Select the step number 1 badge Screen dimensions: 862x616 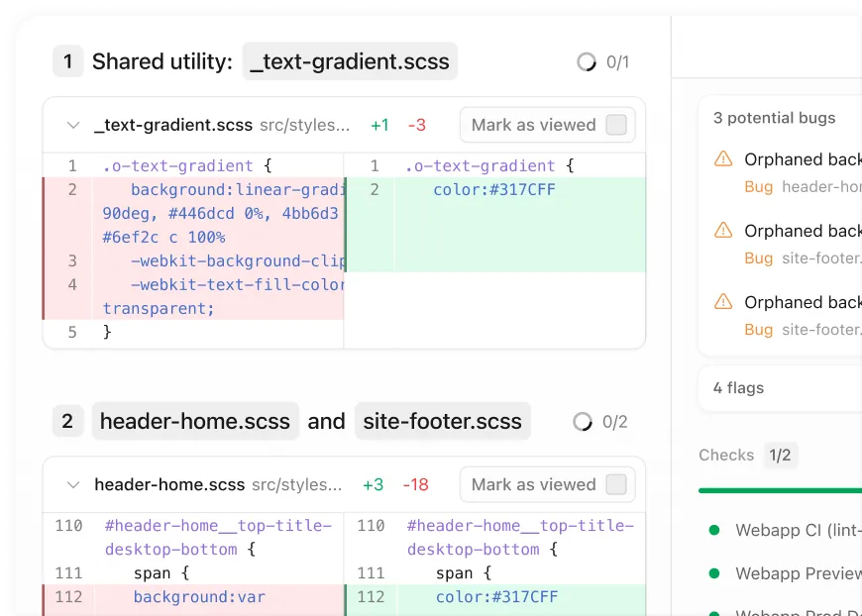pyautogui.click(x=67, y=61)
